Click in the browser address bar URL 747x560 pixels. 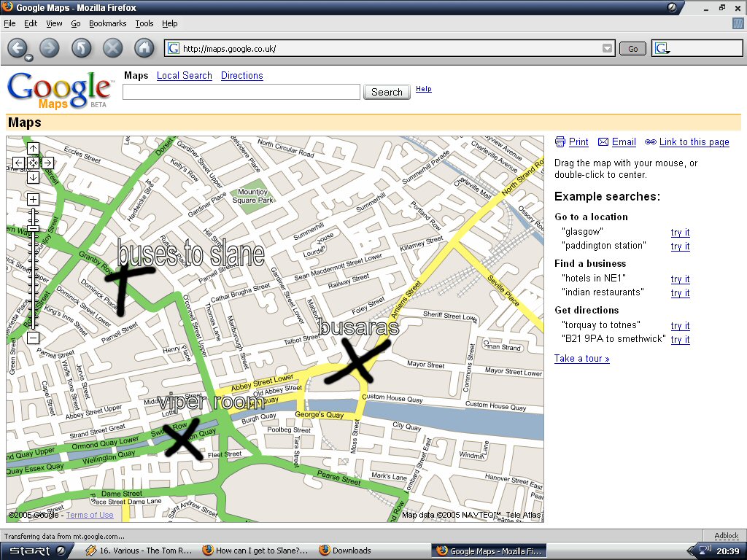[x=391, y=49]
